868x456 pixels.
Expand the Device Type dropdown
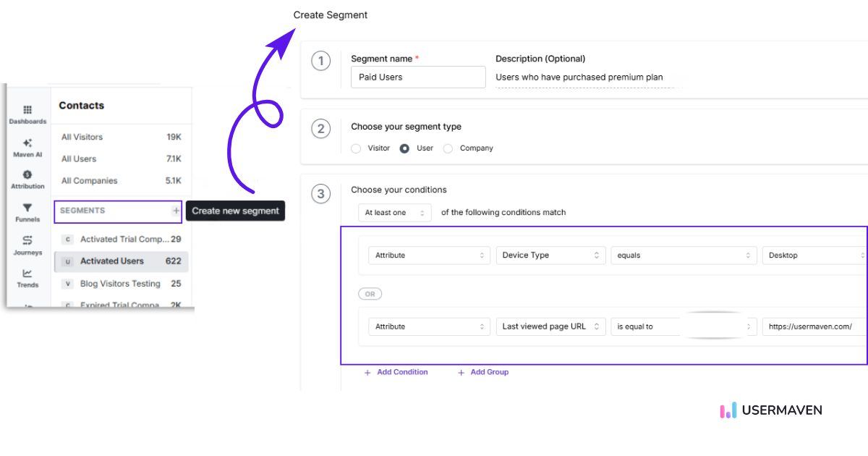click(x=550, y=256)
